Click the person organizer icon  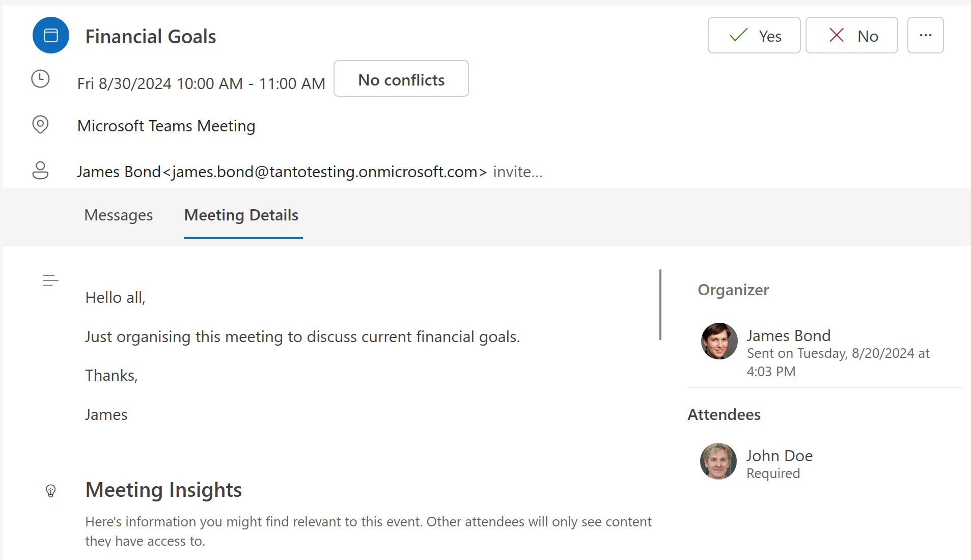point(40,171)
